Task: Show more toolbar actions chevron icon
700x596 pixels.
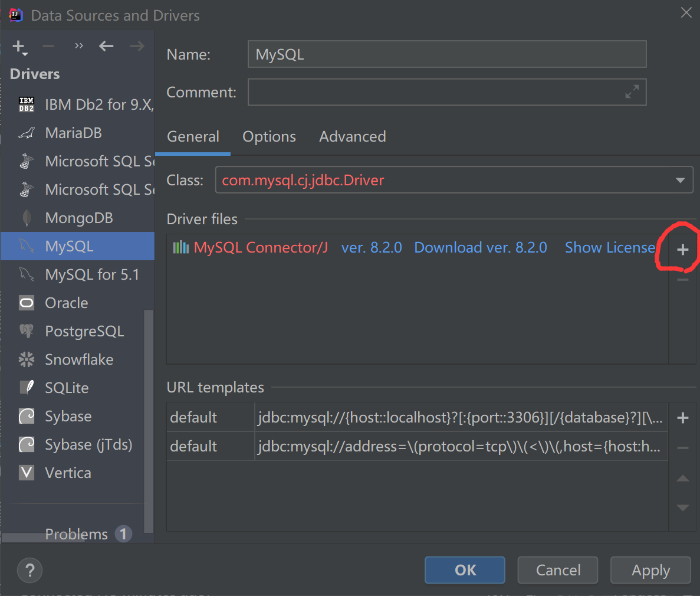Action: point(79,45)
